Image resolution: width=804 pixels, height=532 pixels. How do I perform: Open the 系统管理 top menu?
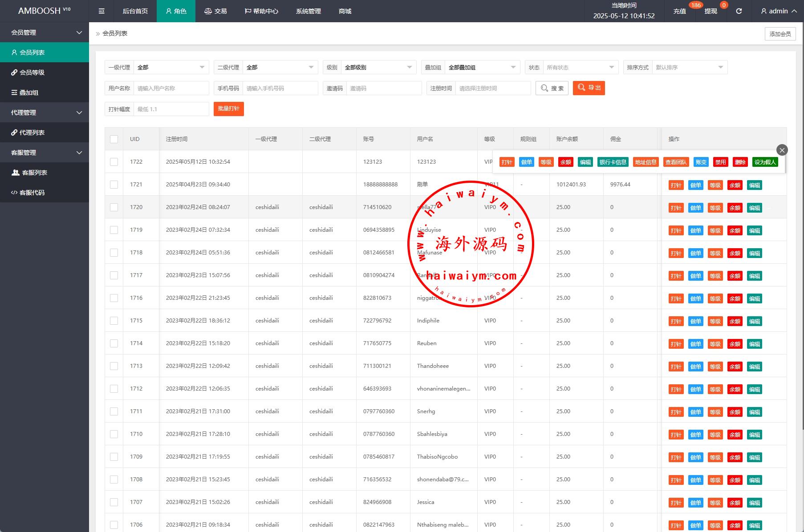(x=308, y=11)
